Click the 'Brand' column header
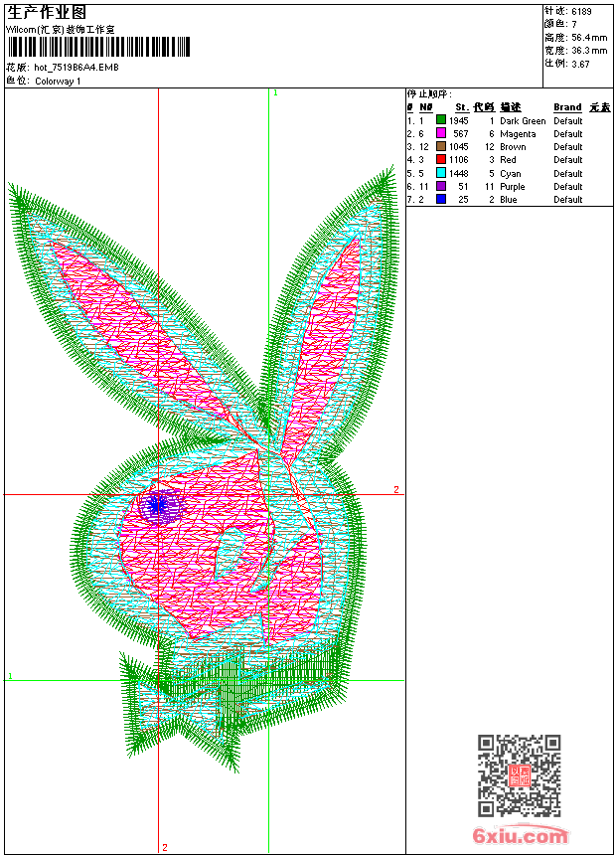Image resolution: width=616 pixels, height=855 pixels. (x=567, y=107)
